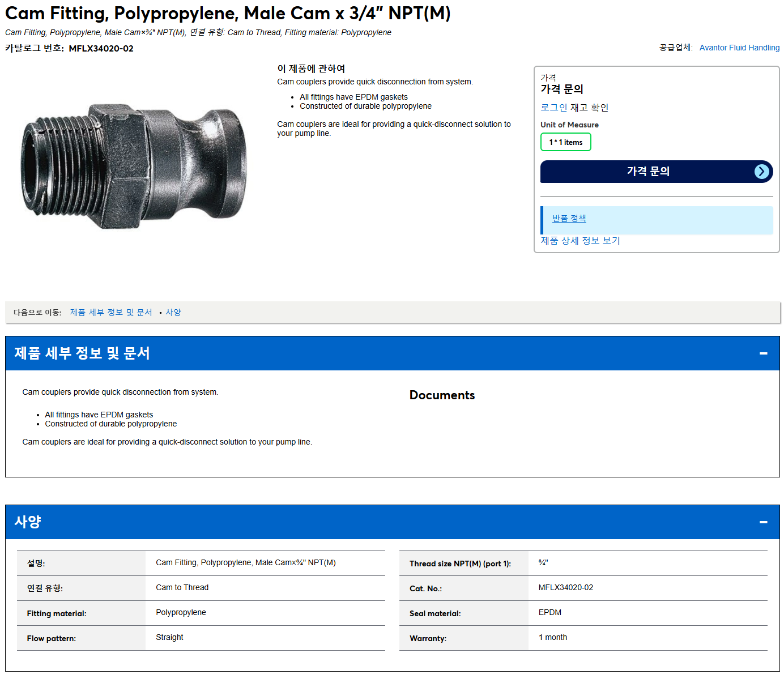Collapse the 사양 section with minus icon
Viewport: 784px width, 683px height.
763,522
